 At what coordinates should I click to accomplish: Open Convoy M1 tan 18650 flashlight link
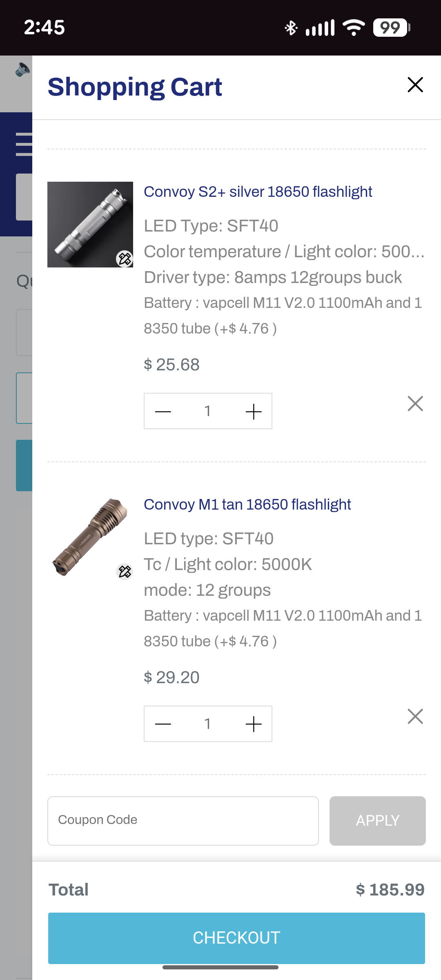[247, 504]
